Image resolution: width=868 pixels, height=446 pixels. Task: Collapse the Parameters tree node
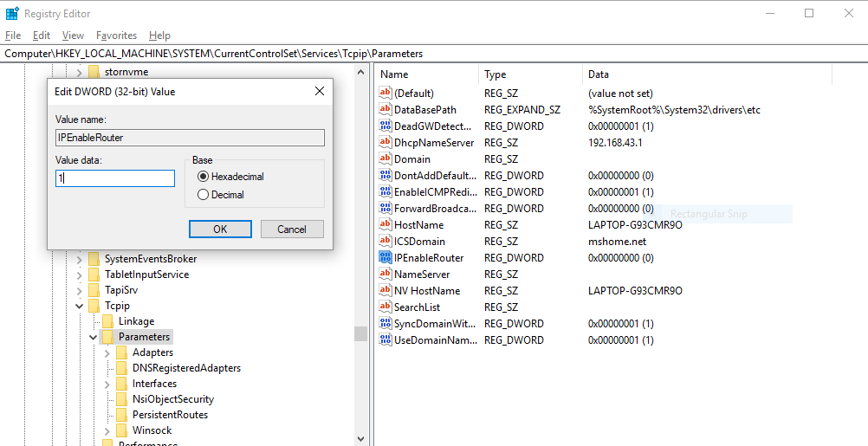tap(93, 336)
